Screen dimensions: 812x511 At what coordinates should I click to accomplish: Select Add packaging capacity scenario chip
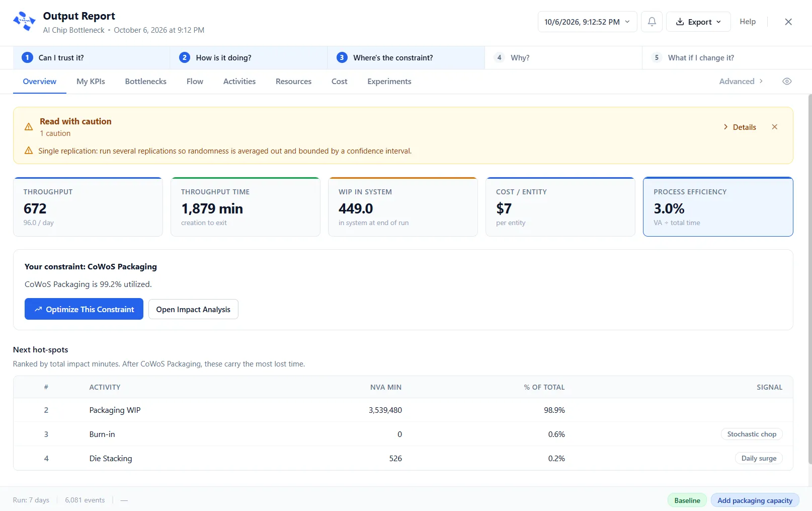pos(755,500)
